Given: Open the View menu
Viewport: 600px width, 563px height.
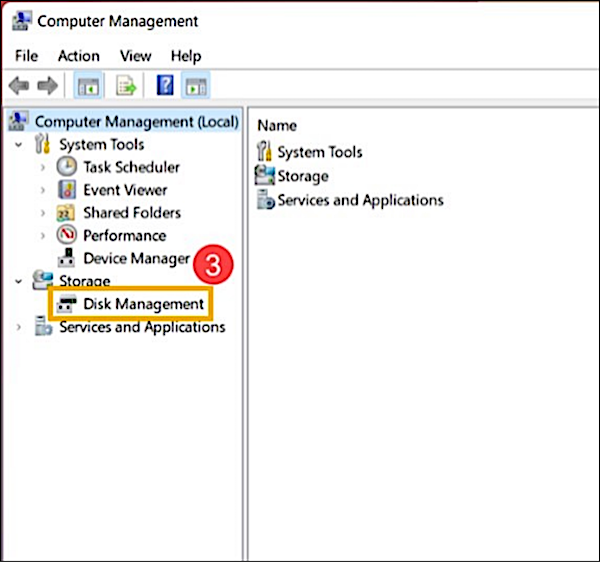Looking at the screenshot, I should click(135, 56).
